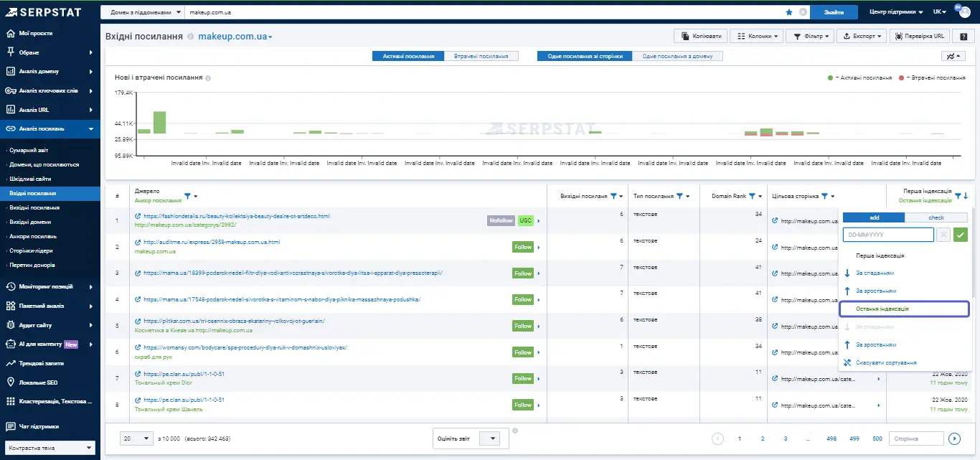Switch to Активні посилання toggle
The image size is (980, 460).
coord(408,56)
